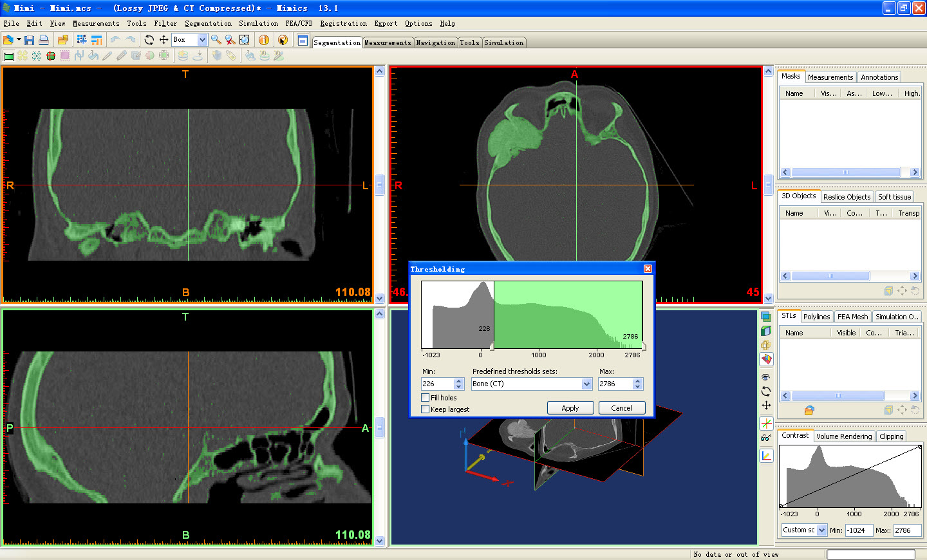This screenshot has height=560, width=927.
Task: Switch to the Measurements toolbar tab
Action: tap(388, 42)
